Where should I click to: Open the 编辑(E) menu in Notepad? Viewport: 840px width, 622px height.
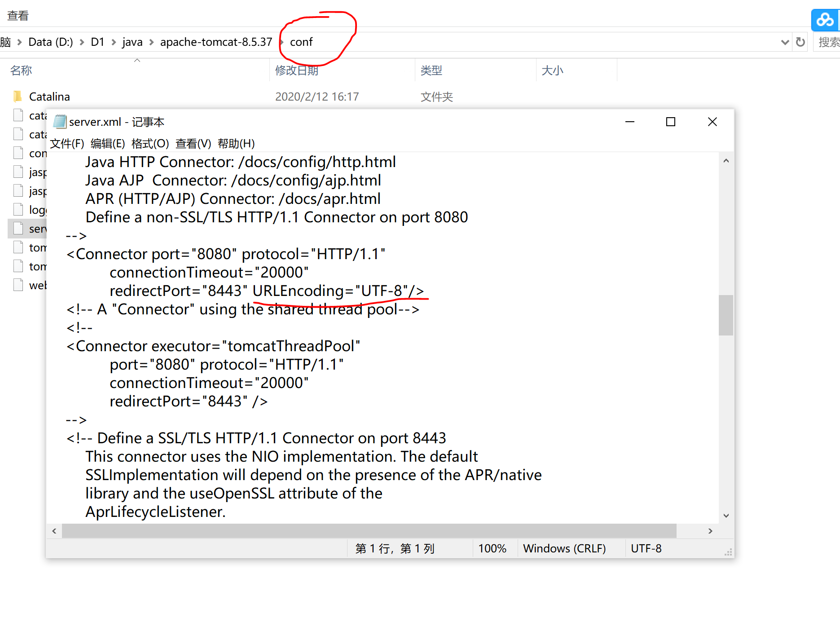click(x=107, y=143)
